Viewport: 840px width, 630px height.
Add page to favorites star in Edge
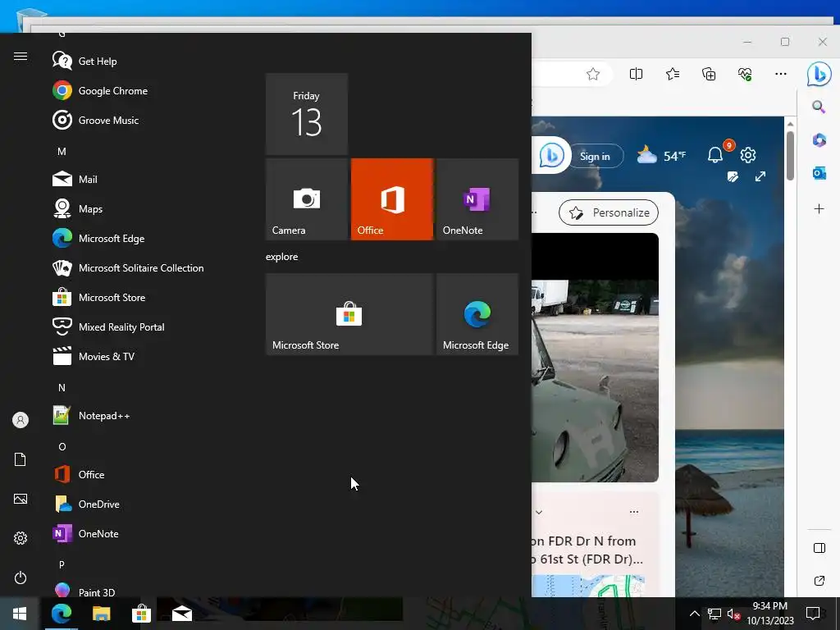tap(592, 74)
